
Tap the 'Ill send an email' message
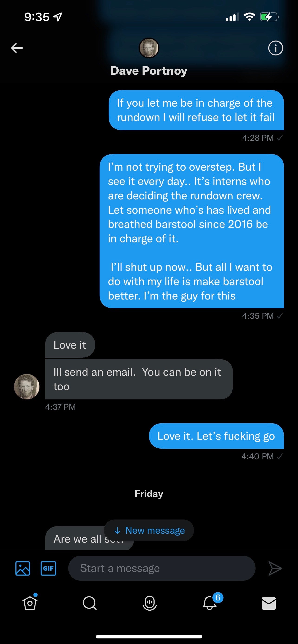139,379
